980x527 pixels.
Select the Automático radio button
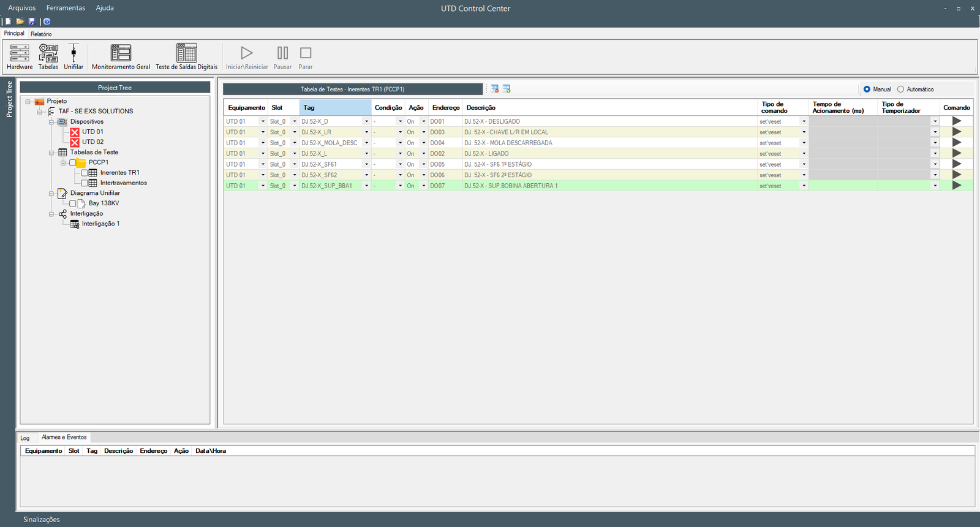coord(900,89)
